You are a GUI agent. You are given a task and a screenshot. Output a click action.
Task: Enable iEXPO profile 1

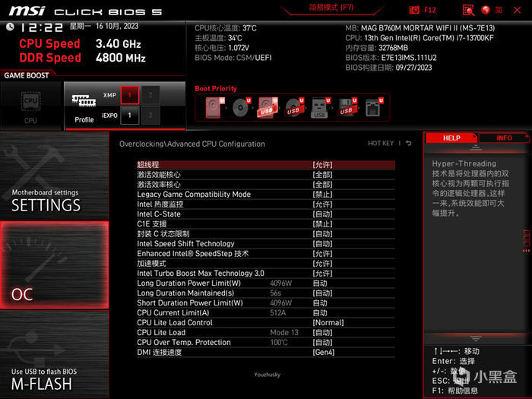point(130,116)
